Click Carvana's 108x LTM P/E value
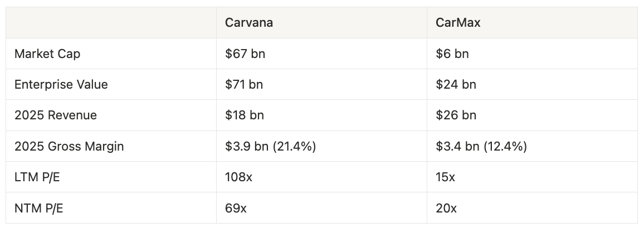Screen dimensions: 644x232 [238, 177]
